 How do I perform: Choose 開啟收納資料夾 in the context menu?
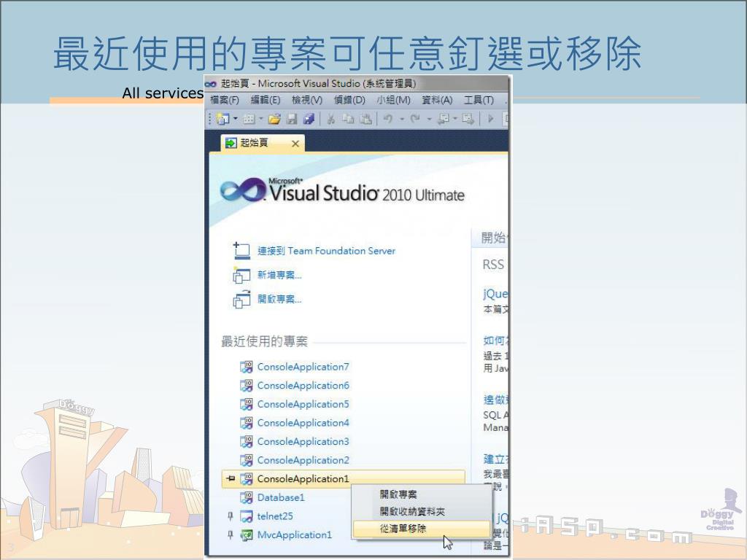point(422,511)
